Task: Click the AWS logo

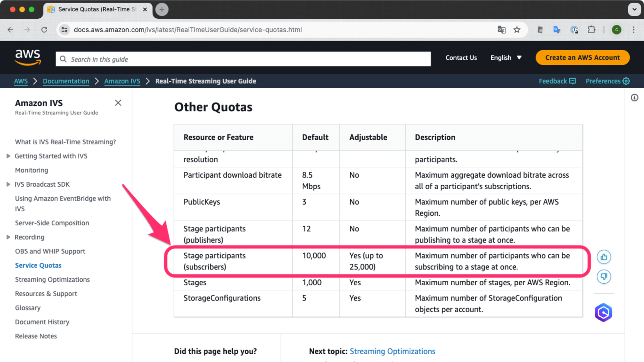Action: point(28,58)
